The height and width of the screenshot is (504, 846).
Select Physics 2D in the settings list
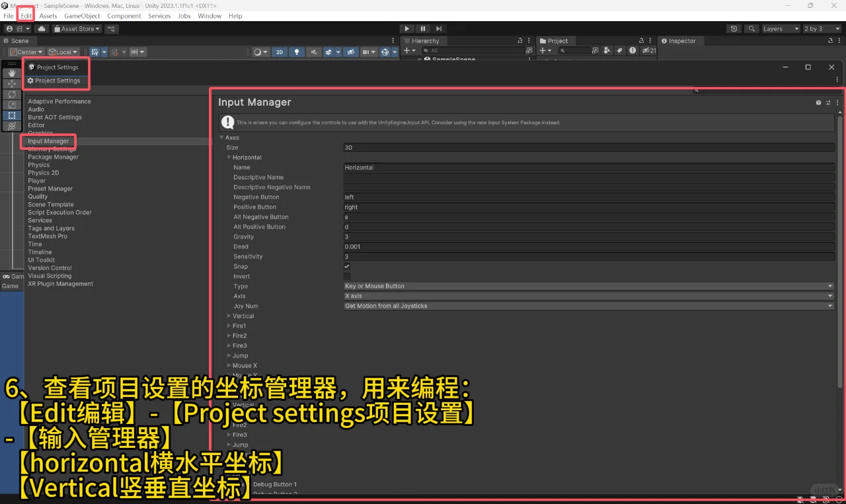[43, 172]
